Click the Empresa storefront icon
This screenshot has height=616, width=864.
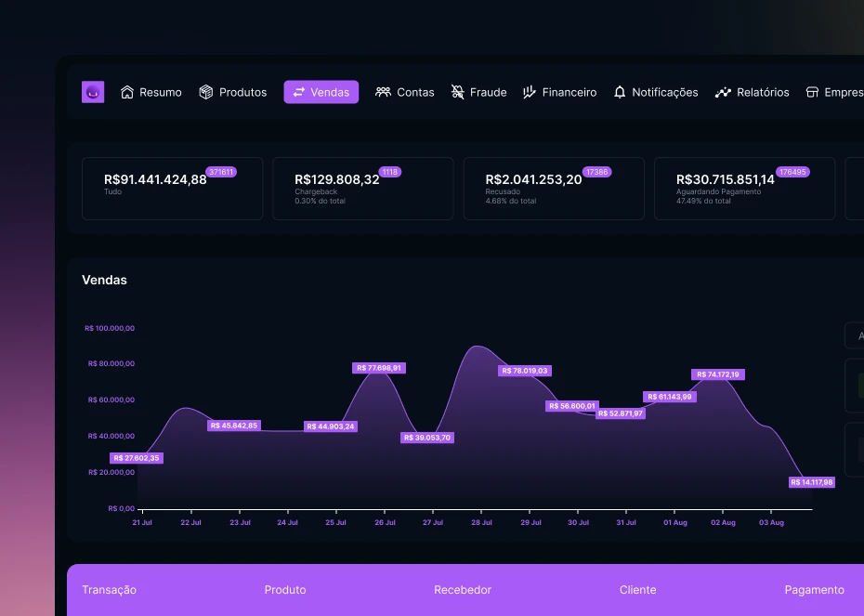(x=812, y=92)
